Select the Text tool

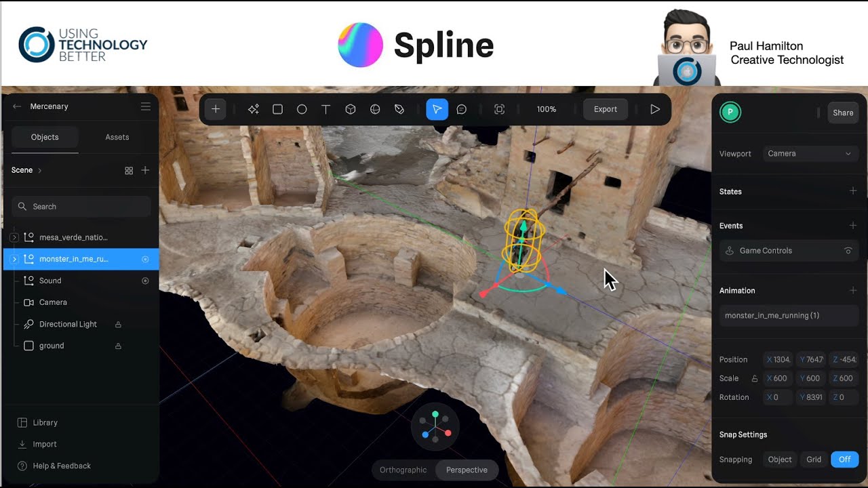pyautogui.click(x=326, y=109)
